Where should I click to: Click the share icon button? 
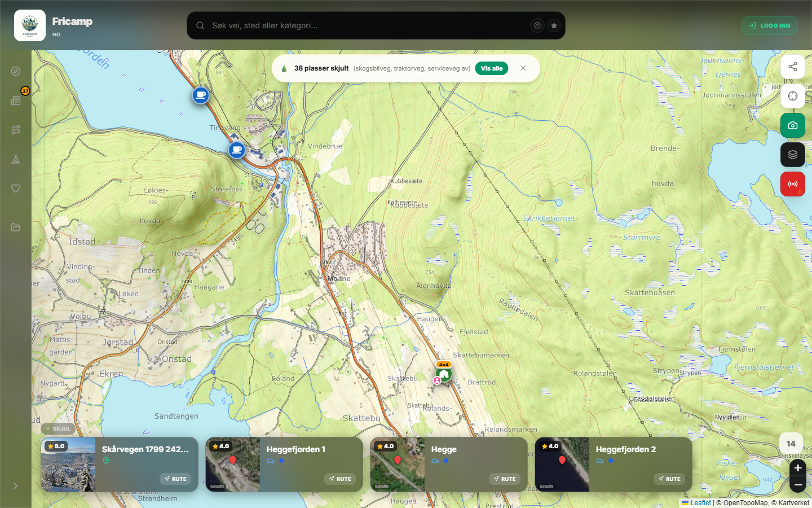coord(793,67)
